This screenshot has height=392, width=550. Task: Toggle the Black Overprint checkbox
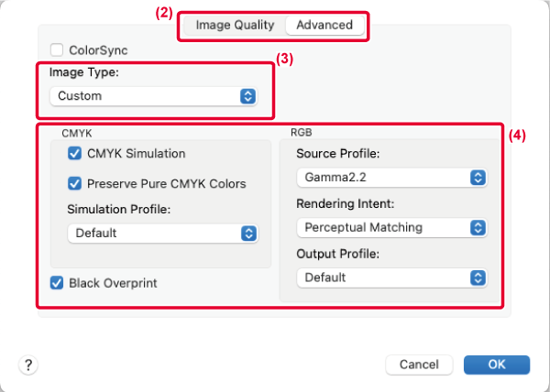(x=56, y=283)
